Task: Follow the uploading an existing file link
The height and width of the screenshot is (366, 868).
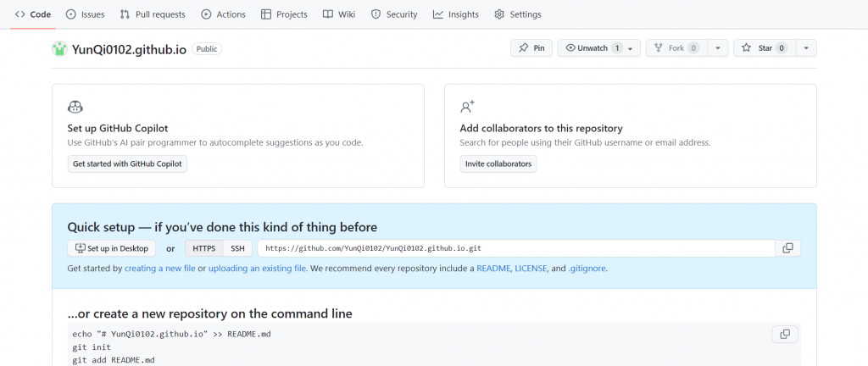Action: click(258, 269)
